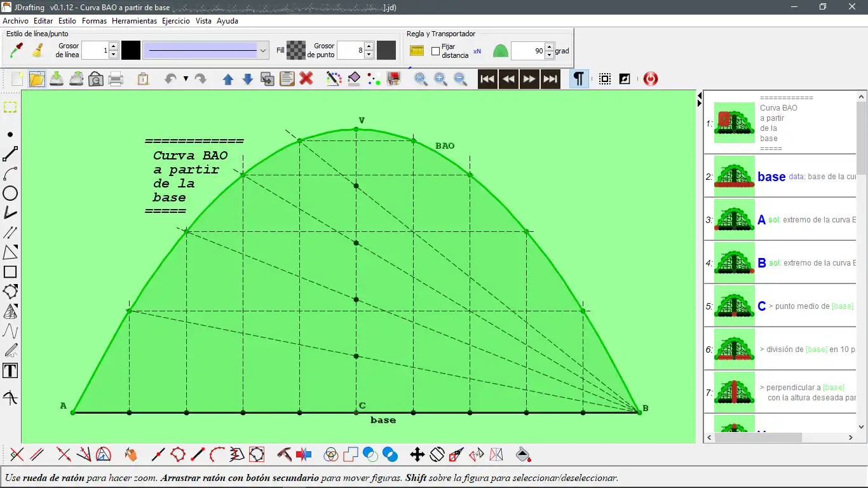Image resolution: width=868 pixels, height=488 pixels.
Task: Toggle the checkered Fill pattern button
Action: click(296, 50)
